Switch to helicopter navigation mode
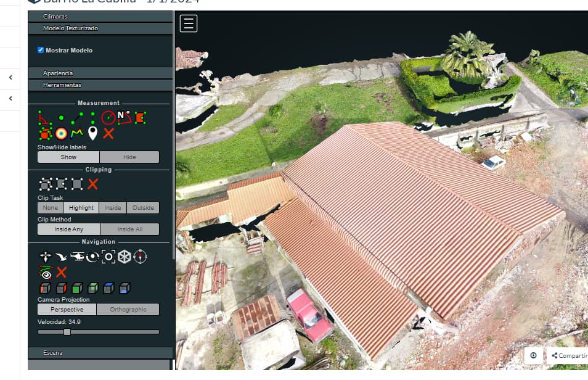588x380 pixels. coord(78,257)
